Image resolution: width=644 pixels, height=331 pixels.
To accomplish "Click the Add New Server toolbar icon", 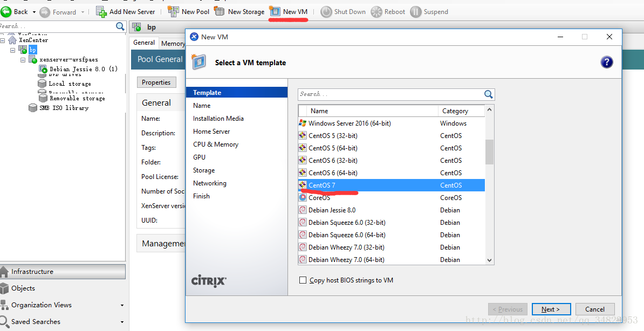I will (x=101, y=11).
